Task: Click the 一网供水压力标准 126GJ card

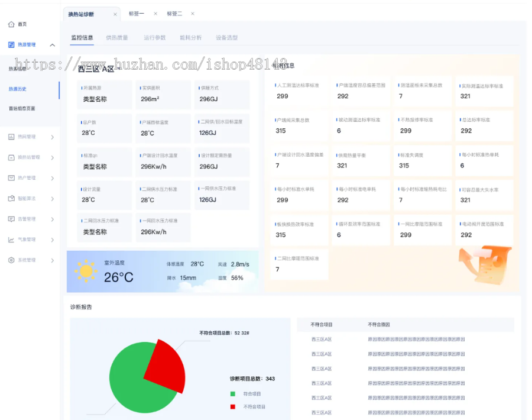Action: (222, 195)
